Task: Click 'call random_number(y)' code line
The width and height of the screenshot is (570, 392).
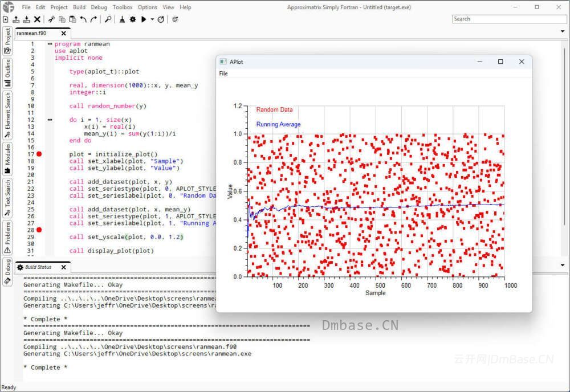Action: tap(108, 106)
